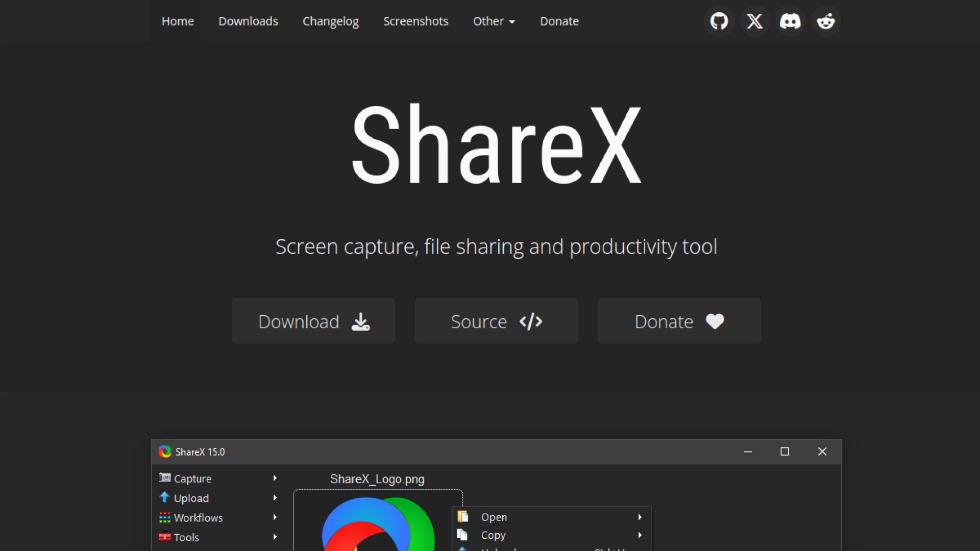Select Downloads in the navigation menu
980x551 pixels.
[x=248, y=21]
